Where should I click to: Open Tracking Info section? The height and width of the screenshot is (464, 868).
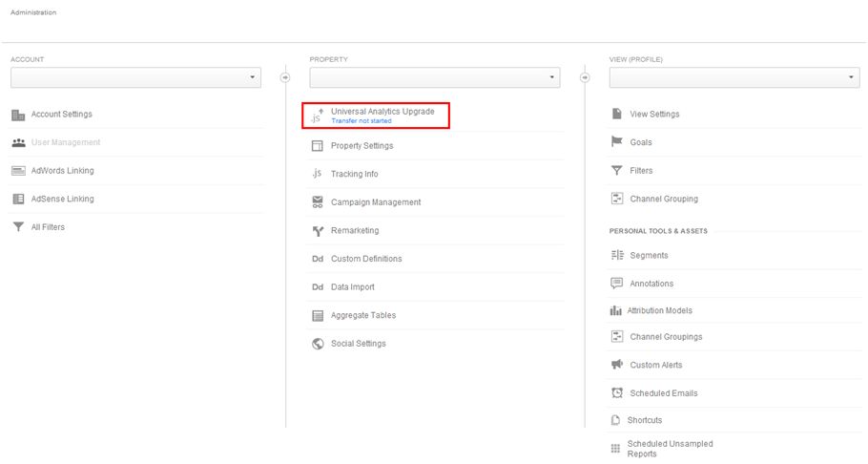354,174
